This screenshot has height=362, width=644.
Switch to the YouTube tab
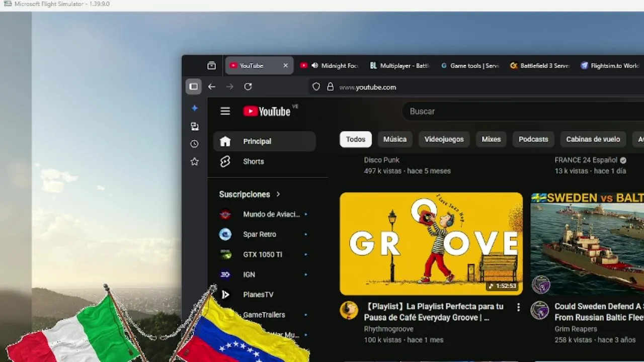click(x=259, y=65)
